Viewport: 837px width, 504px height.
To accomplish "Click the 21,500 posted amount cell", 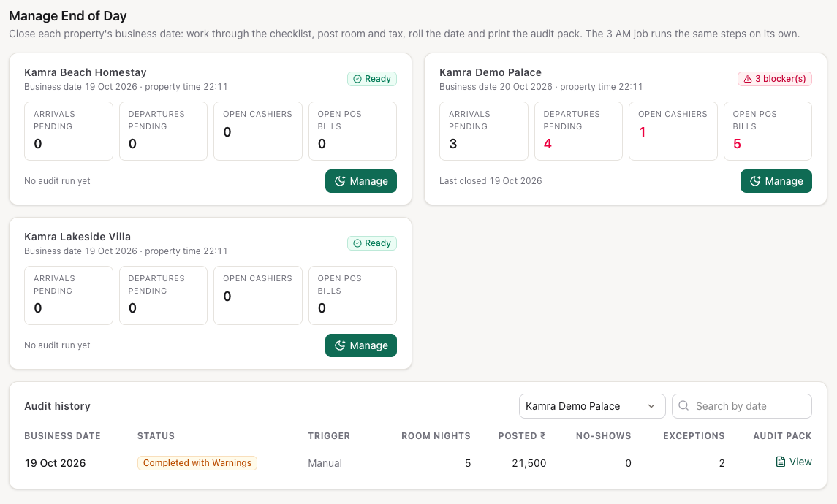I will pyautogui.click(x=529, y=463).
